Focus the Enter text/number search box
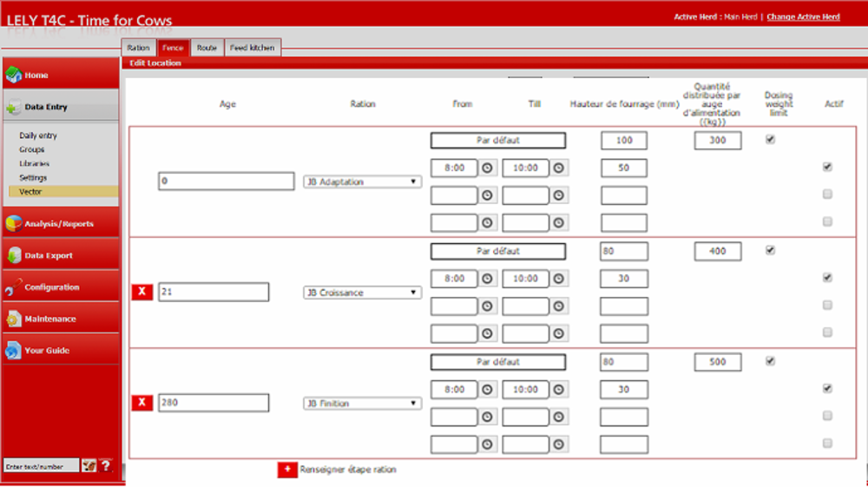Image resolution: width=868 pixels, height=487 pixels. point(41,466)
